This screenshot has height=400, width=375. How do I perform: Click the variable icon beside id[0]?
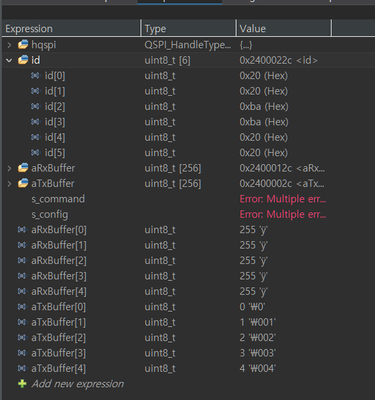[35, 76]
